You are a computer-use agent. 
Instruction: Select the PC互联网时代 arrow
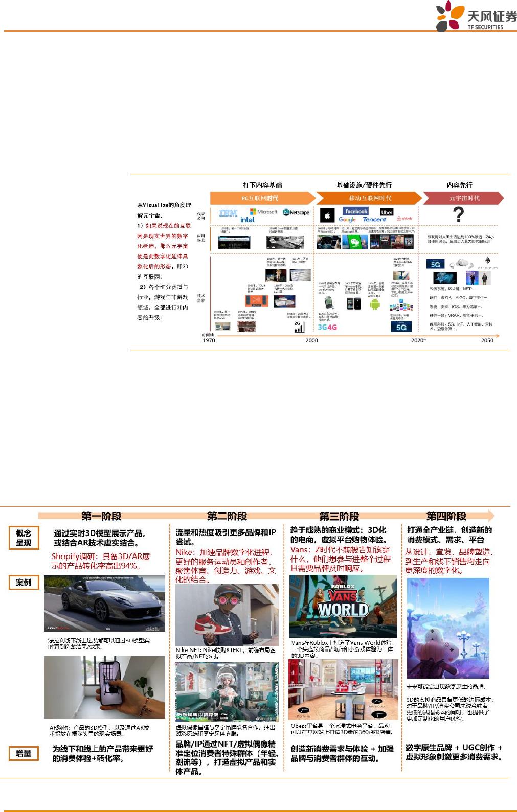263,198
